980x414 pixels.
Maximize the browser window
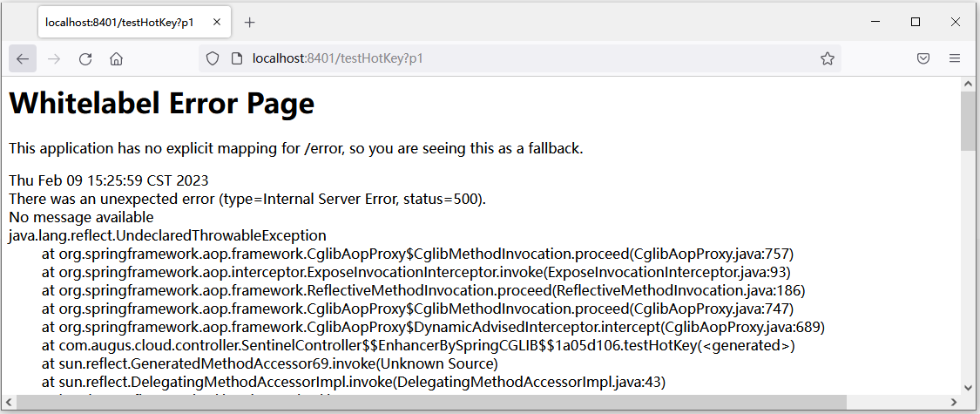coord(916,22)
